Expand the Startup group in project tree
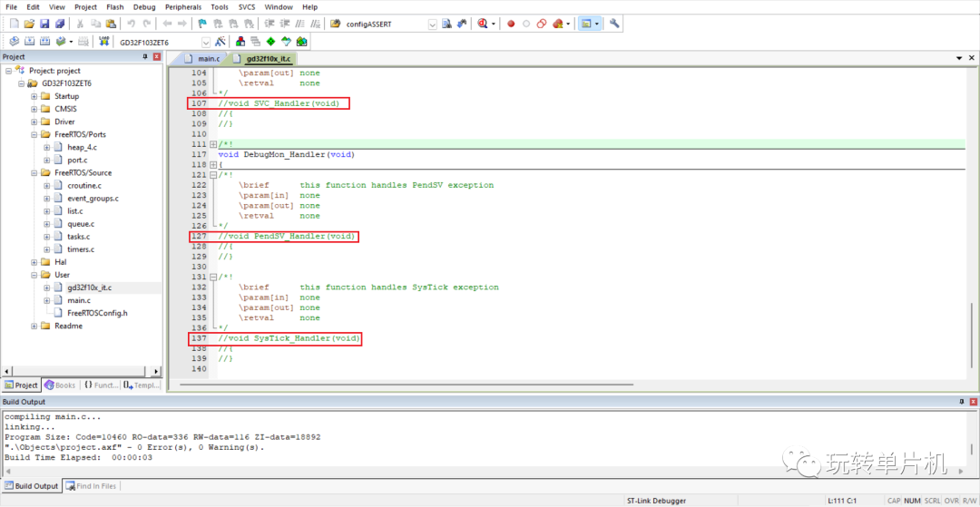 coord(34,96)
